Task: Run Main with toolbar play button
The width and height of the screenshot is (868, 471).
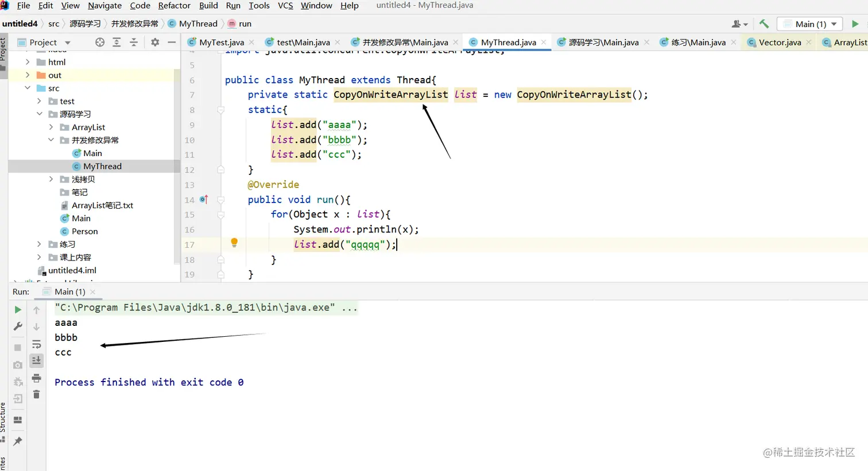Action: [x=855, y=24]
